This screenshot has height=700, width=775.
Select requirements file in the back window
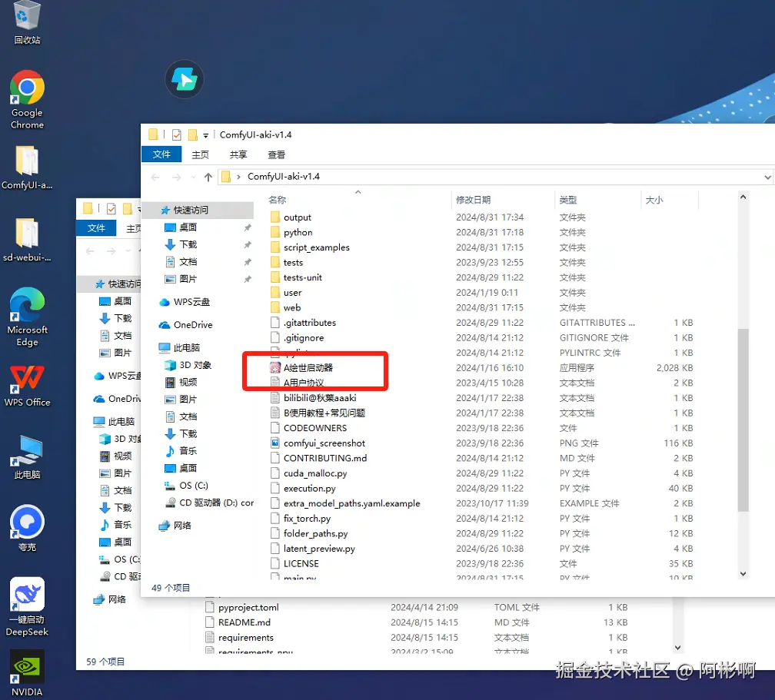point(246,638)
